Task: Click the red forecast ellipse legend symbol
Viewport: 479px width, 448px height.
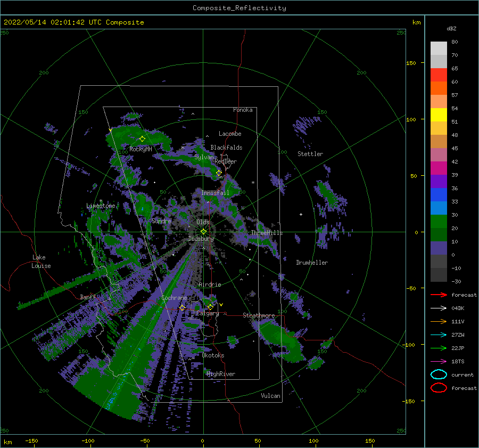Action: point(439,388)
